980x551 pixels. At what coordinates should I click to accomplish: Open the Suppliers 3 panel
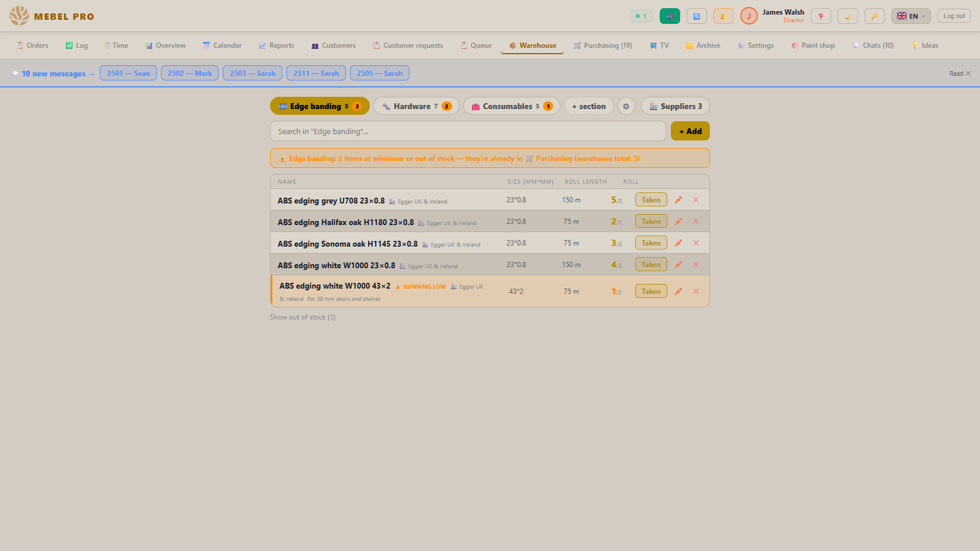(675, 106)
